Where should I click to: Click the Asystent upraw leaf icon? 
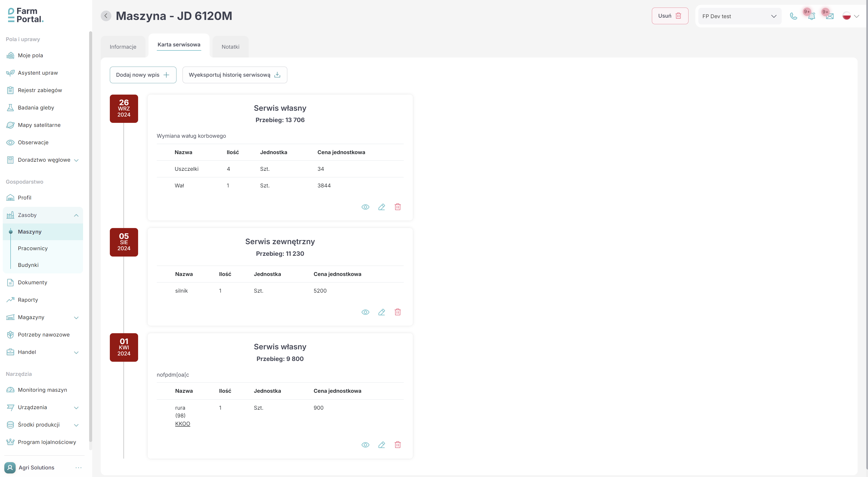click(x=10, y=73)
